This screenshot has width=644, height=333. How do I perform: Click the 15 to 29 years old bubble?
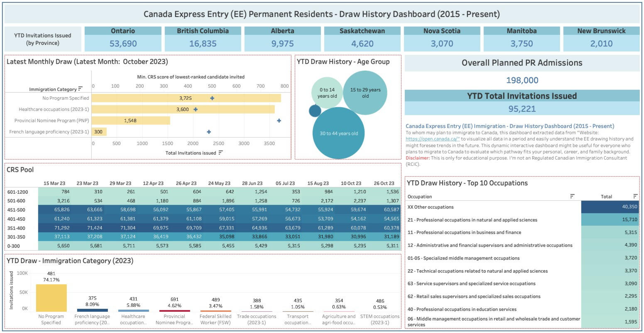point(365,93)
